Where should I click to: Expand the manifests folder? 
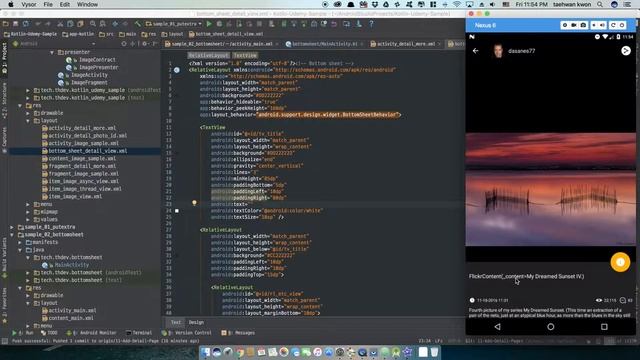[x=20, y=242]
